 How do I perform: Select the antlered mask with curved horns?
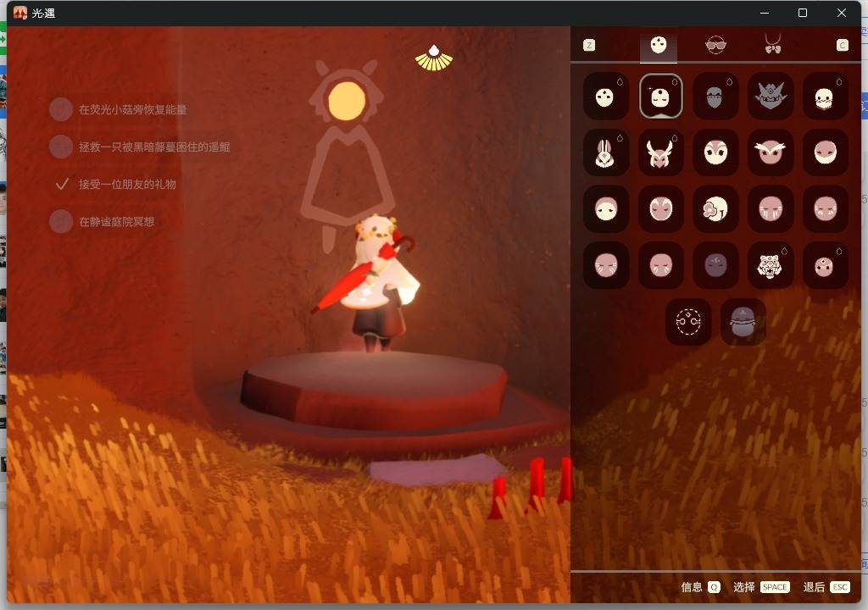click(x=660, y=152)
